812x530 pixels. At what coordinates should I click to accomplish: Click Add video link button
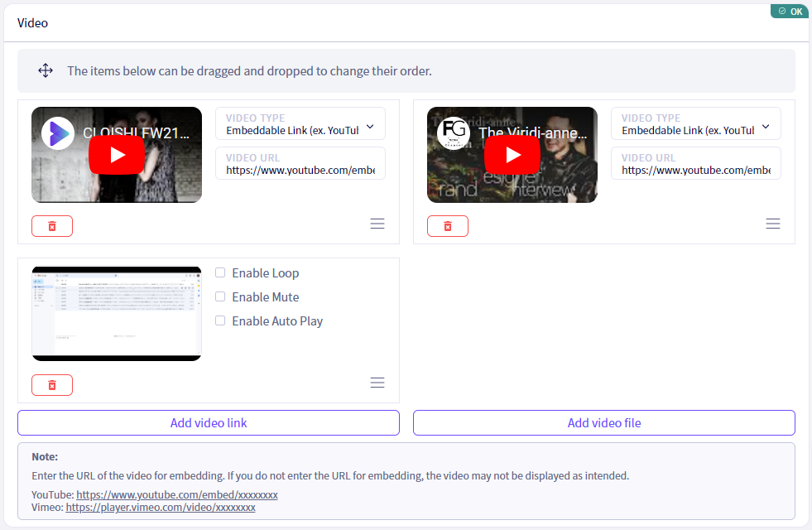(209, 422)
